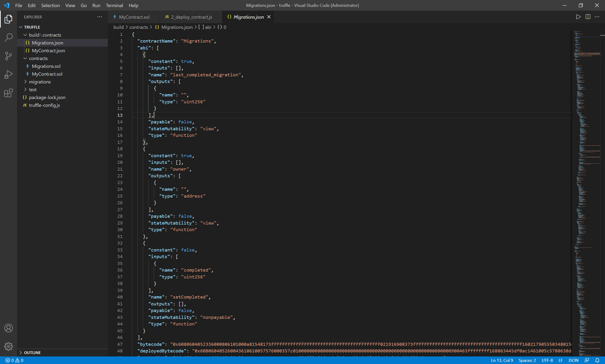
Task: Open the Manage gear menu
Action: (x=8, y=347)
